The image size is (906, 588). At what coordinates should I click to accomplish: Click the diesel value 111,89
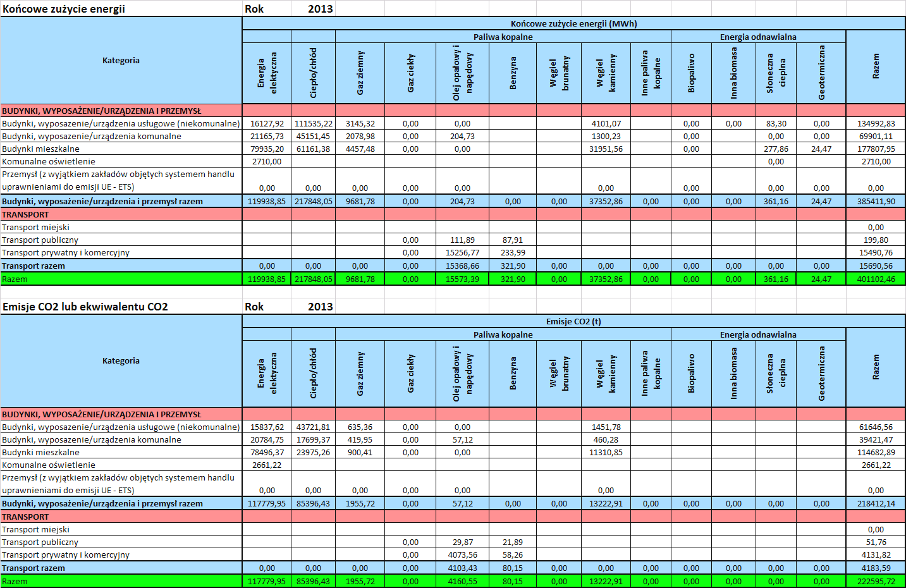462,240
